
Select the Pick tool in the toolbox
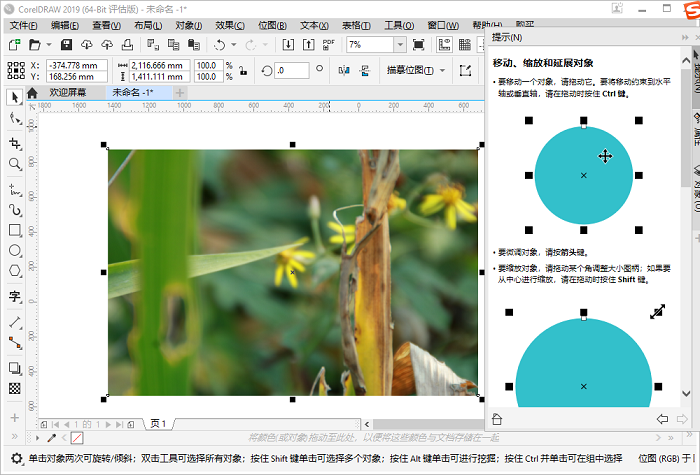(x=14, y=97)
